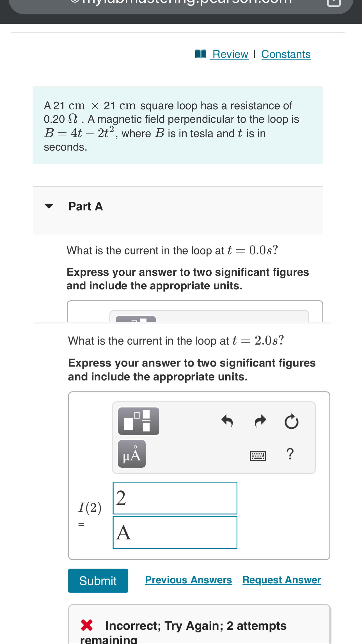The height and width of the screenshot is (644, 362).
Task: Undo the last answer edit
Action: pyautogui.click(x=227, y=421)
